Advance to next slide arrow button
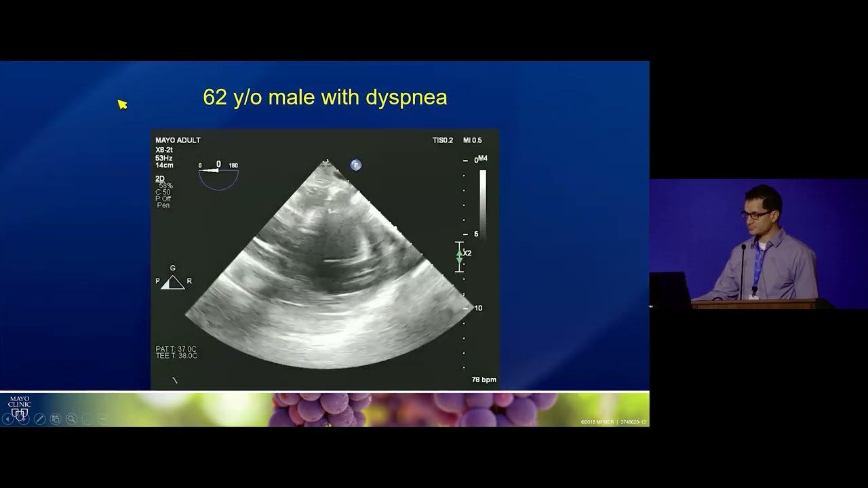Image resolution: width=868 pixels, height=488 pixels. point(23,420)
